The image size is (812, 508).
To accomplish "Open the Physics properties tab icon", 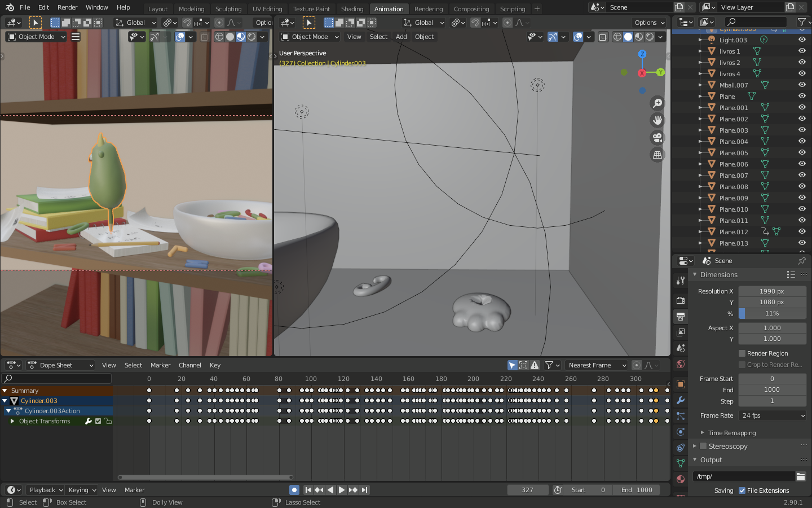I will tap(681, 432).
